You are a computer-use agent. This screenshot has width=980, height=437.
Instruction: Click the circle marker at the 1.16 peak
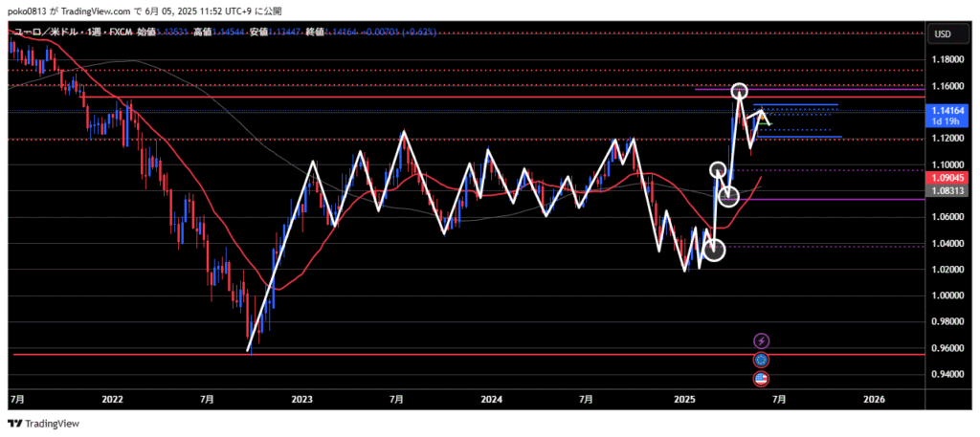(x=739, y=92)
